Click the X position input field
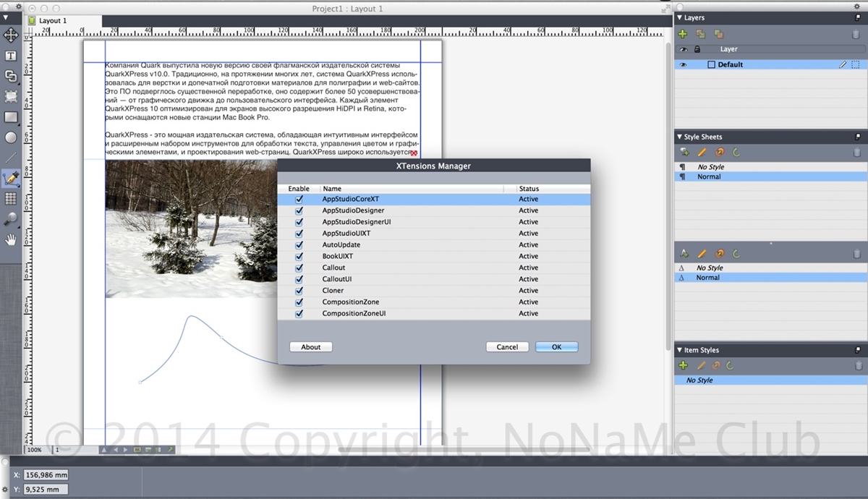 [46, 475]
